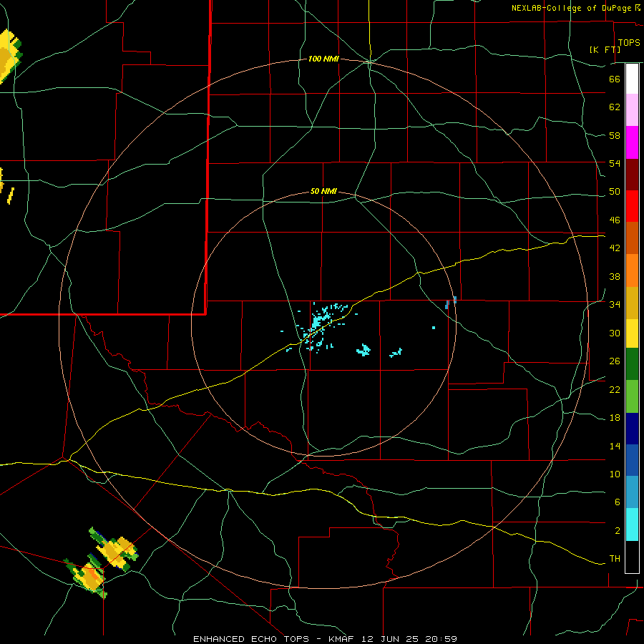The height and width of the screenshot is (644, 644).
Task: Click the TOPS legend heading
Action: tap(629, 42)
